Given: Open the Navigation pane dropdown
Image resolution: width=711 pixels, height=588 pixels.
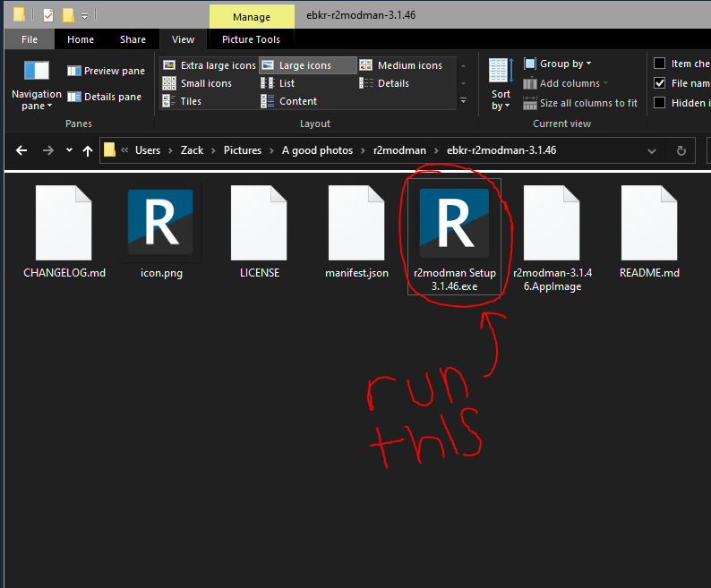Looking at the screenshot, I should pyautogui.click(x=37, y=85).
